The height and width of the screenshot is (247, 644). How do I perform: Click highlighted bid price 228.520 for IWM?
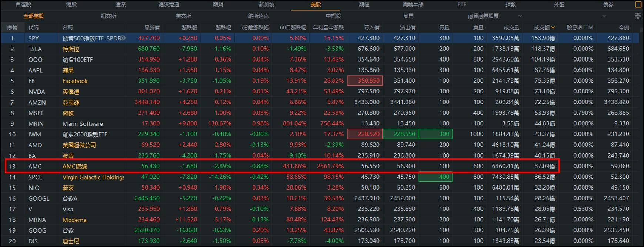tap(364, 134)
